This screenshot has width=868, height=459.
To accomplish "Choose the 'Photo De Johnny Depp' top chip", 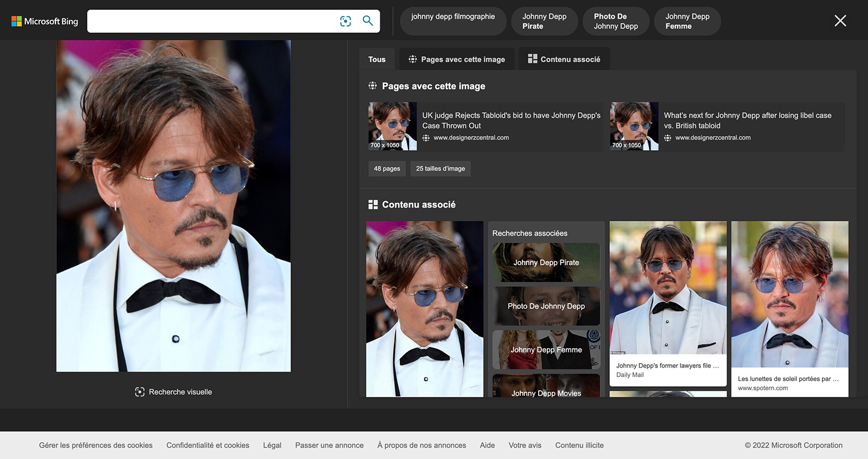I will tap(616, 21).
